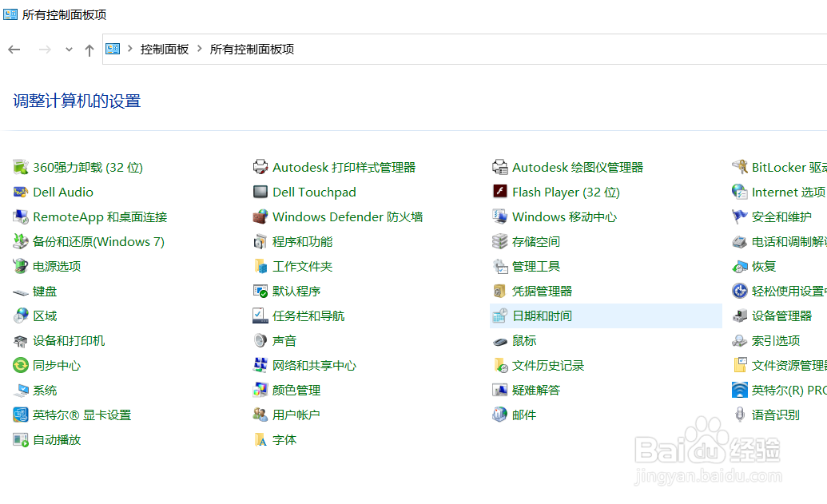Expand chevron before 控制面板 breadcrumb
Screen dimensions: 827x504
(129, 49)
